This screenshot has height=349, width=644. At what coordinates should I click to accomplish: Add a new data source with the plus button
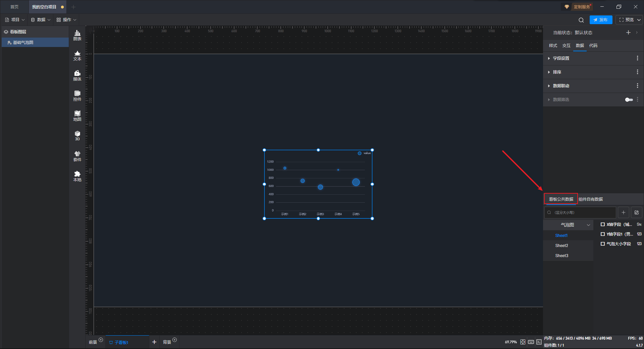[x=623, y=212]
